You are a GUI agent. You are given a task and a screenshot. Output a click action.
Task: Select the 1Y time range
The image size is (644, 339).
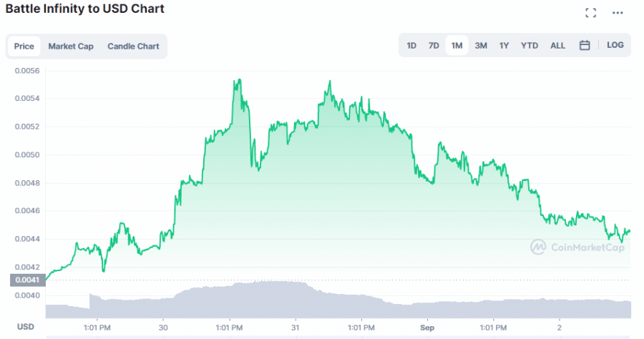504,45
